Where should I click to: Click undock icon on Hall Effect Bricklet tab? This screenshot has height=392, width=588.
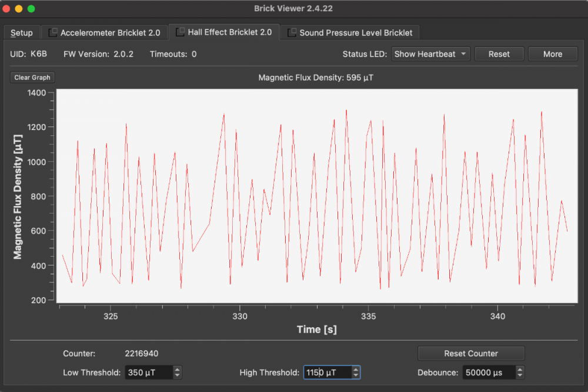[x=181, y=32]
